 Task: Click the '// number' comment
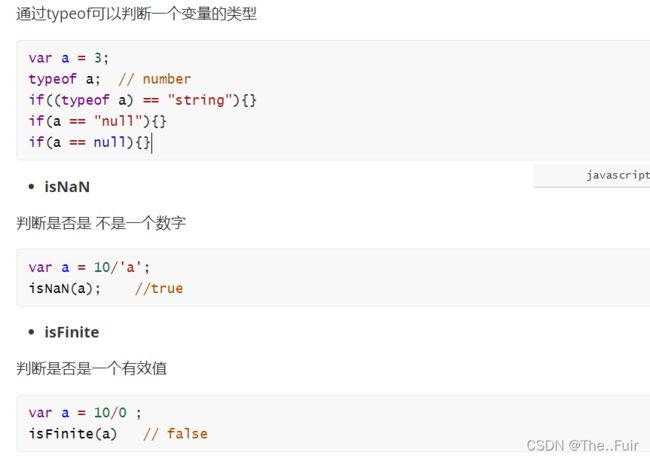click(155, 79)
